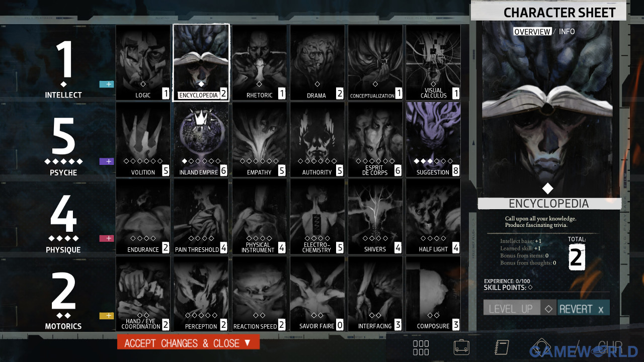Select the Logic skill card
Viewport: 644px width, 362px height.
(x=143, y=62)
